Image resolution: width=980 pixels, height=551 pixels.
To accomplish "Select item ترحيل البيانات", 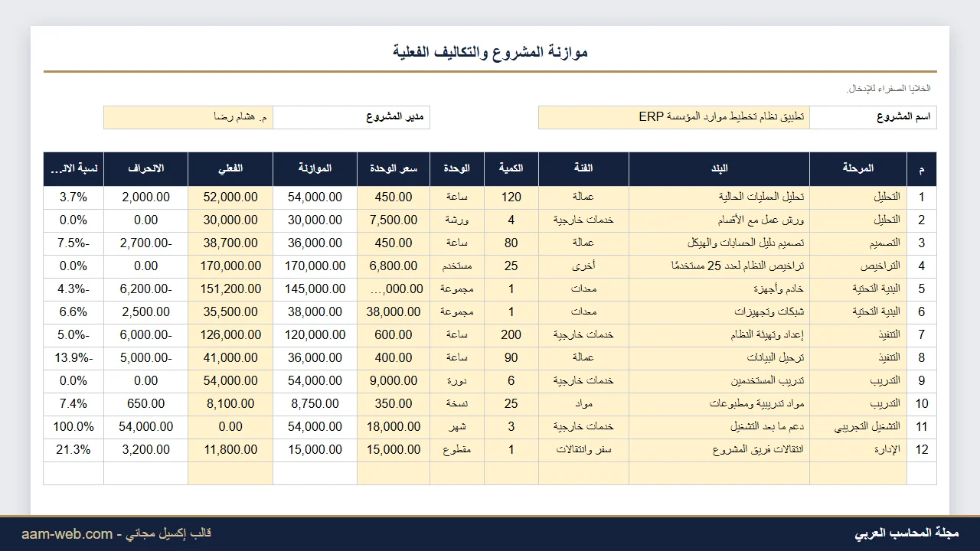I will 719,358.
